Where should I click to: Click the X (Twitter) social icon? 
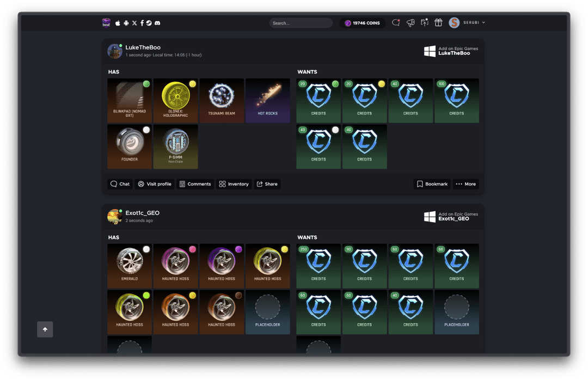click(x=134, y=23)
